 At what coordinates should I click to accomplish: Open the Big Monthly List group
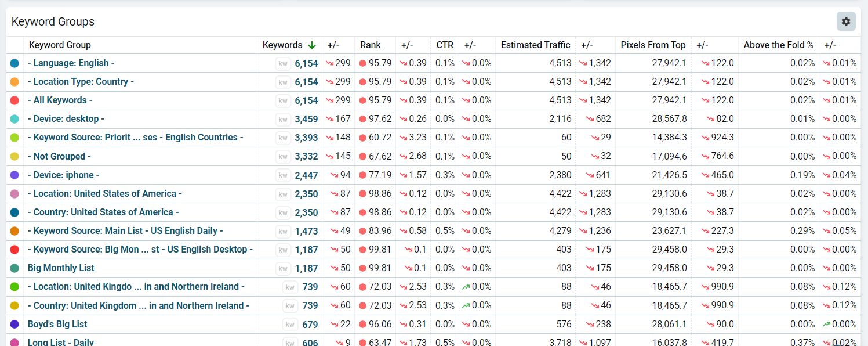[61, 268]
